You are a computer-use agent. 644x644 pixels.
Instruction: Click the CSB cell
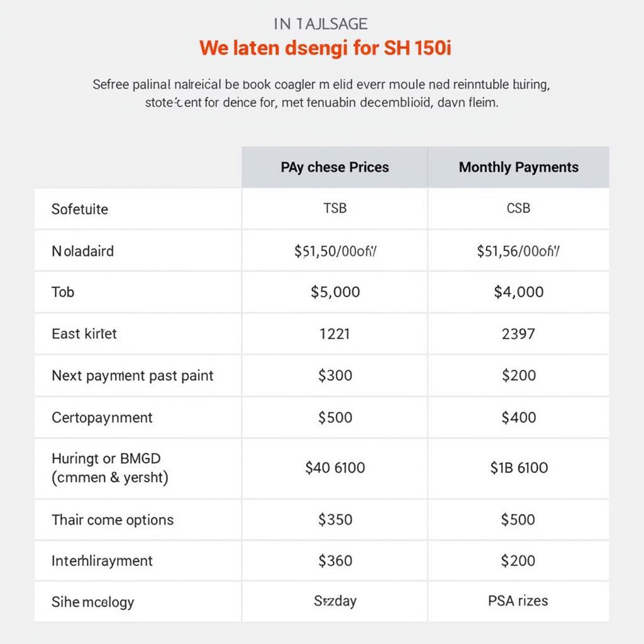click(x=518, y=208)
